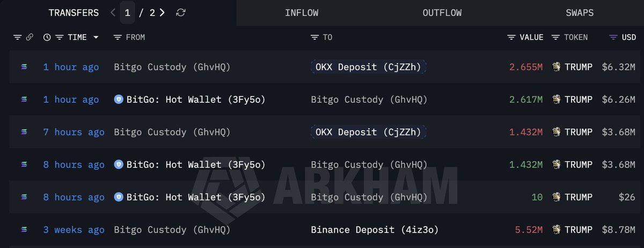Expand the TIME sort dropdown arrow

click(x=96, y=37)
